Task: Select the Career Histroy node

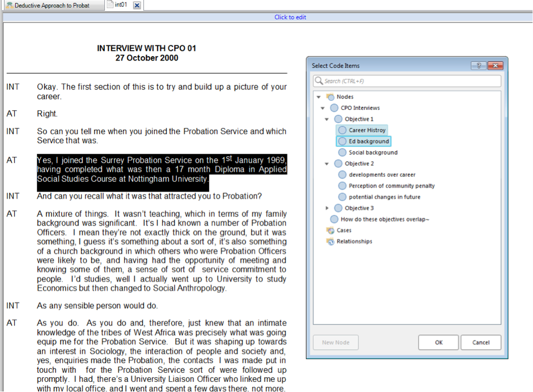Action: (x=367, y=130)
